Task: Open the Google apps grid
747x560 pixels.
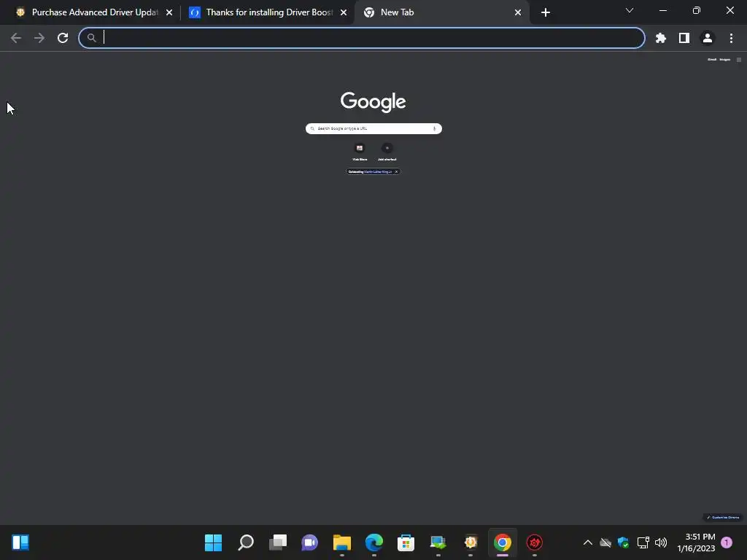Action: click(739, 60)
